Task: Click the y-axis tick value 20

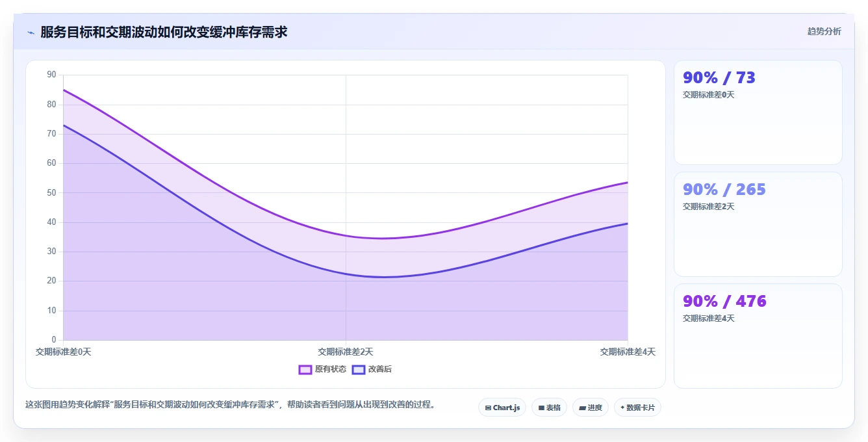Action: (51, 281)
